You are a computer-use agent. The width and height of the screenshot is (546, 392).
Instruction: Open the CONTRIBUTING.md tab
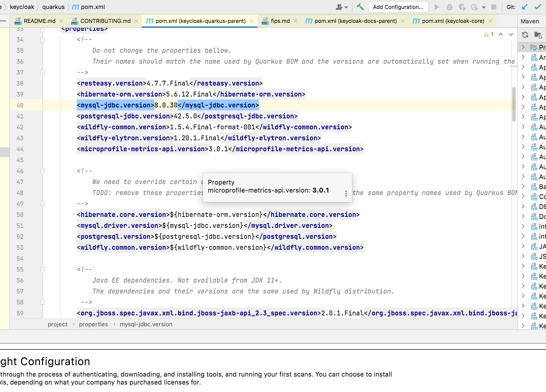point(105,21)
